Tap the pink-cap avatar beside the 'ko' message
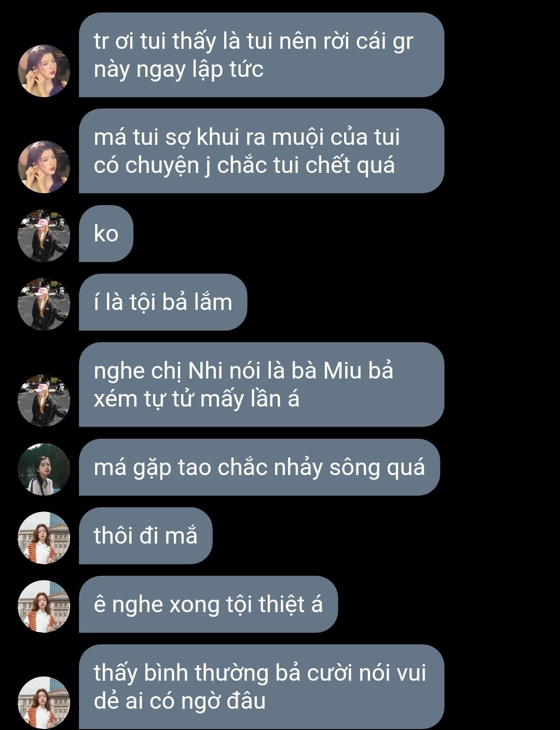The image size is (560, 730). click(x=44, y=236)
